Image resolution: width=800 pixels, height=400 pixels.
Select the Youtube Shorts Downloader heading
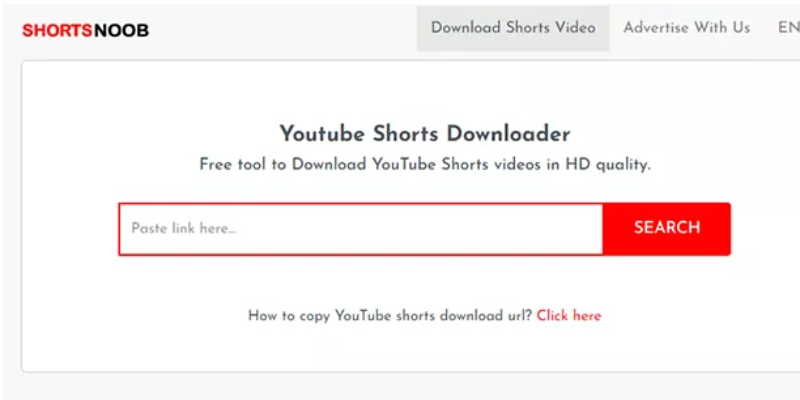tap(424, 134)
